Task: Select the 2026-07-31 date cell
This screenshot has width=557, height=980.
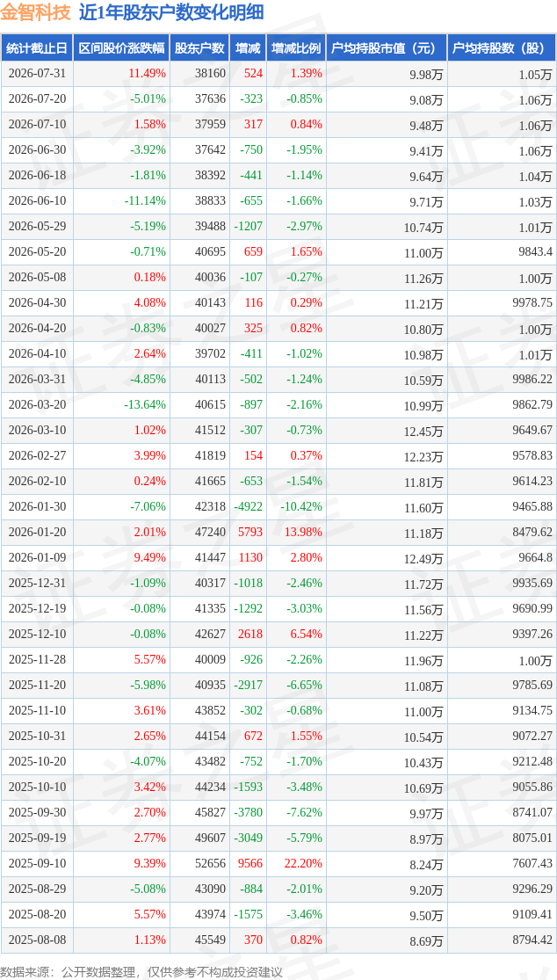Action: tap(37, 73)
